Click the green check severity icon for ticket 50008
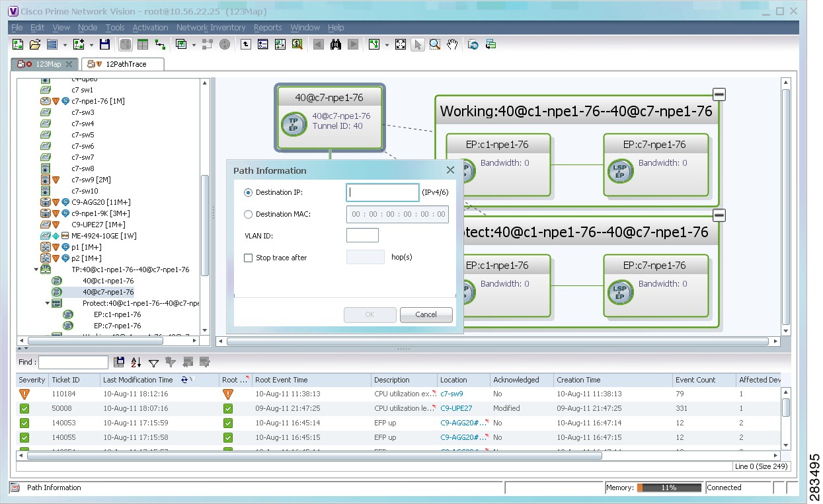The image size is (823, 504). pyautogui.click(x=24, y=408)
